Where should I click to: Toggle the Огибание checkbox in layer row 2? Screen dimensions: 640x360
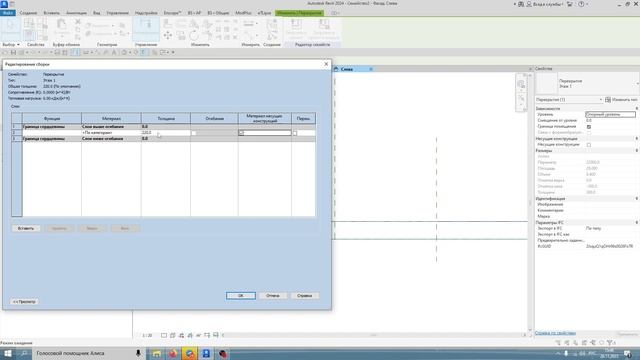[194, 133]
